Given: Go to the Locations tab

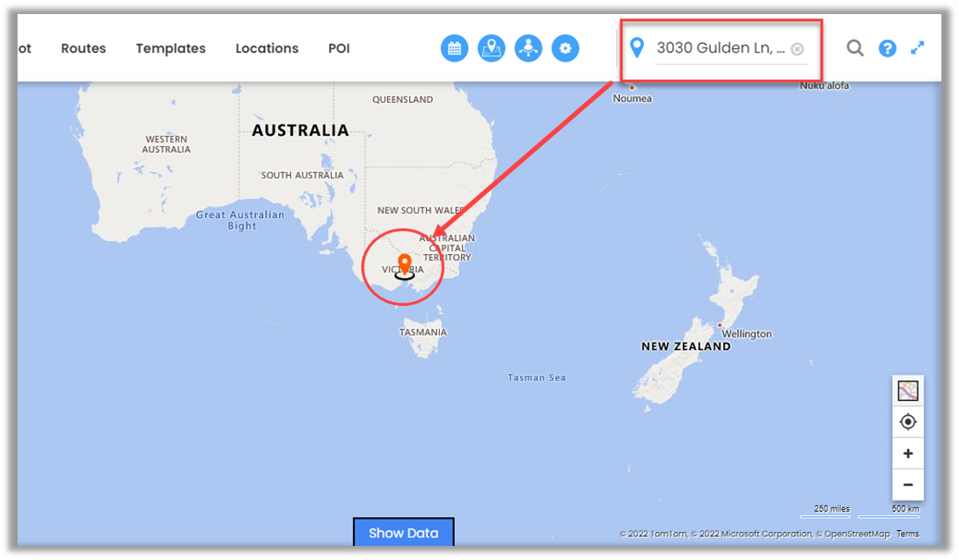Looking at the screenshot, I should (x=267, y=48).
